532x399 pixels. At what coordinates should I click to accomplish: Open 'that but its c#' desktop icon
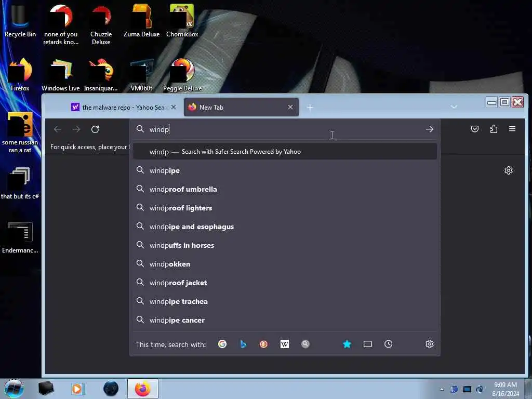coord(20,182)
